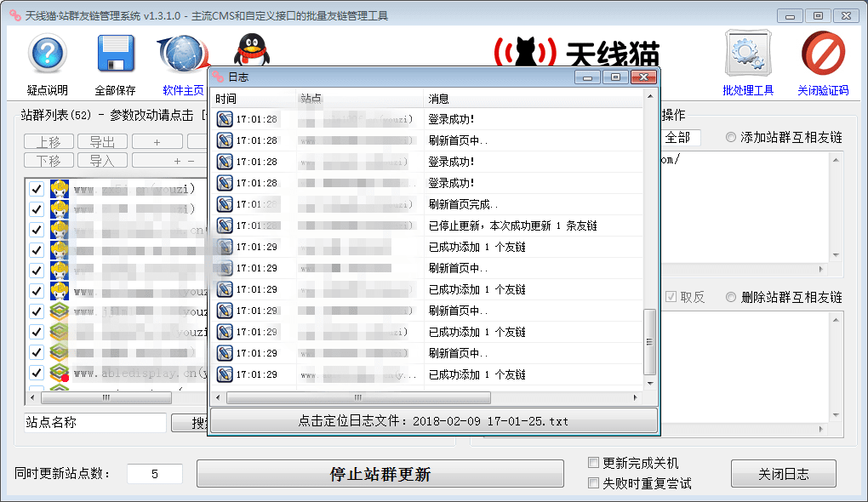Image resolution: width=868 pixels, height=502 pixels.
Task: Click the 全部 field in 操作 panel
Action: tap(680, 137)
